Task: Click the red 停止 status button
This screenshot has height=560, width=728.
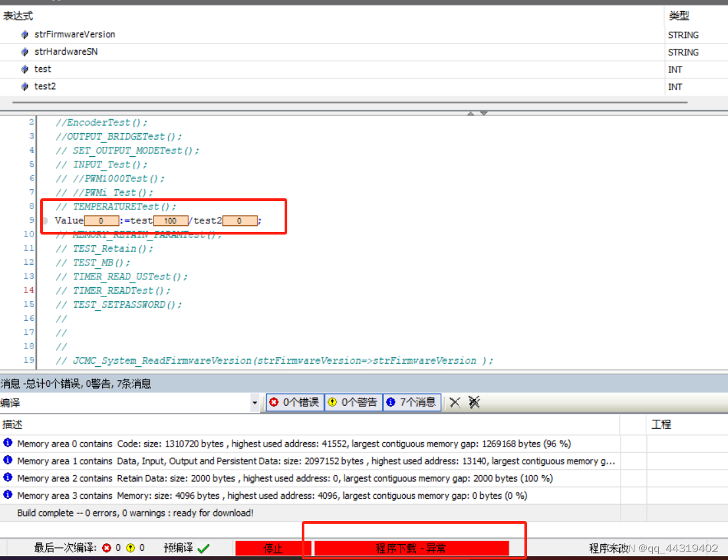Action: [x=273, y=548]
